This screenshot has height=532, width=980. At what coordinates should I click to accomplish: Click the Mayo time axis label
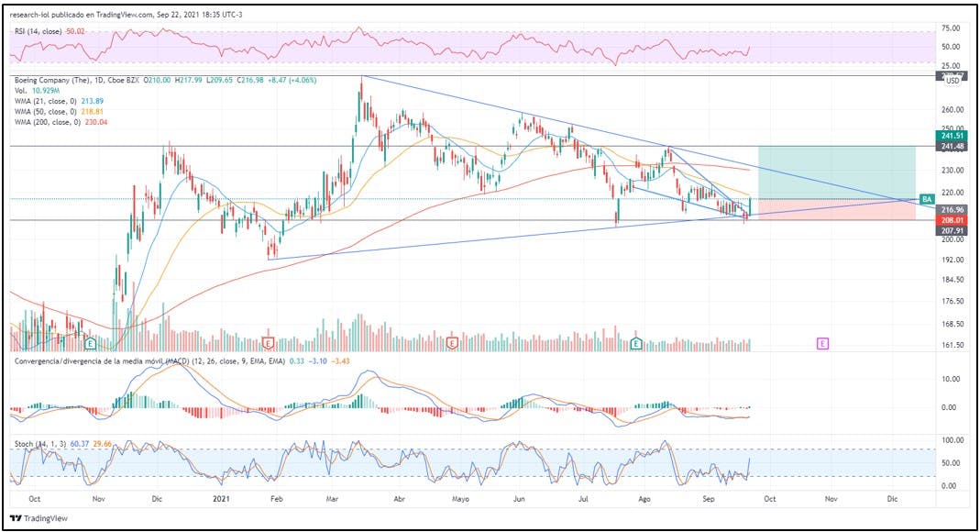coord(460,499)
